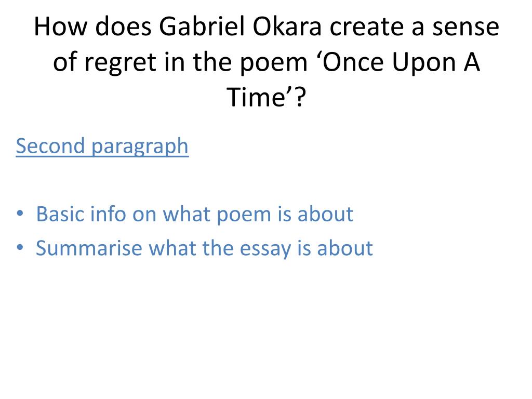The image size is (532, 399).
Task: Click the word 'Time’?' ending the title
Action: pyautogui.click(x=267, y=97)
